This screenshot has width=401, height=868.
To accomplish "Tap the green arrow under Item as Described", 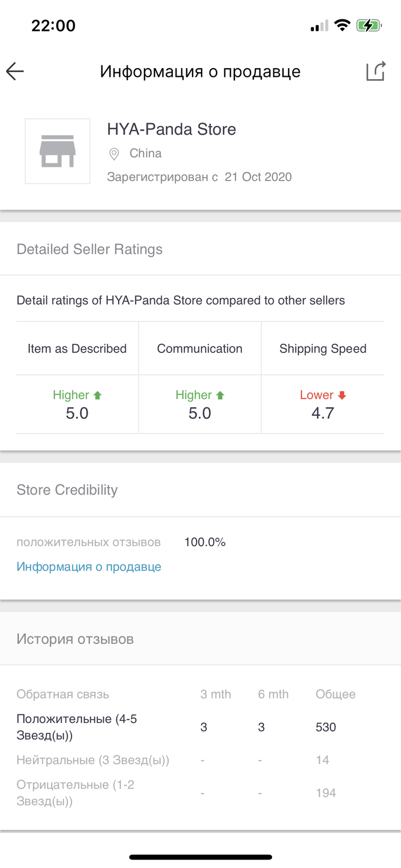I will (97, 395).
